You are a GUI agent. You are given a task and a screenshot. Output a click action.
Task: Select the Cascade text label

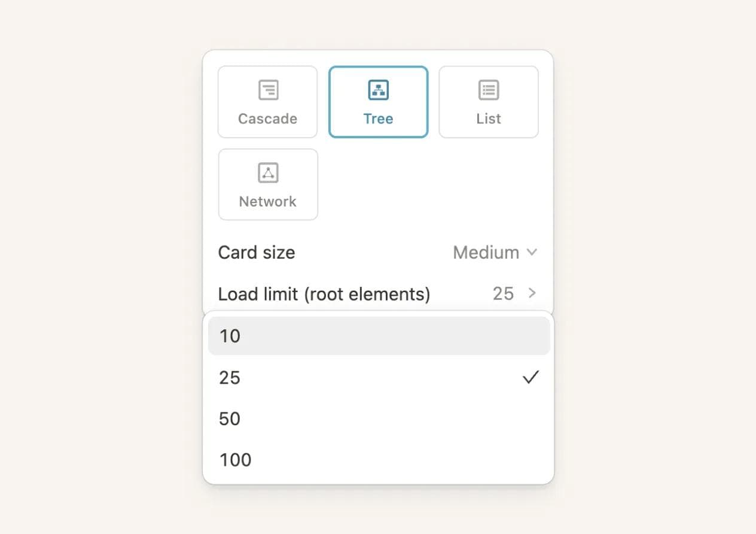(267, 119)
